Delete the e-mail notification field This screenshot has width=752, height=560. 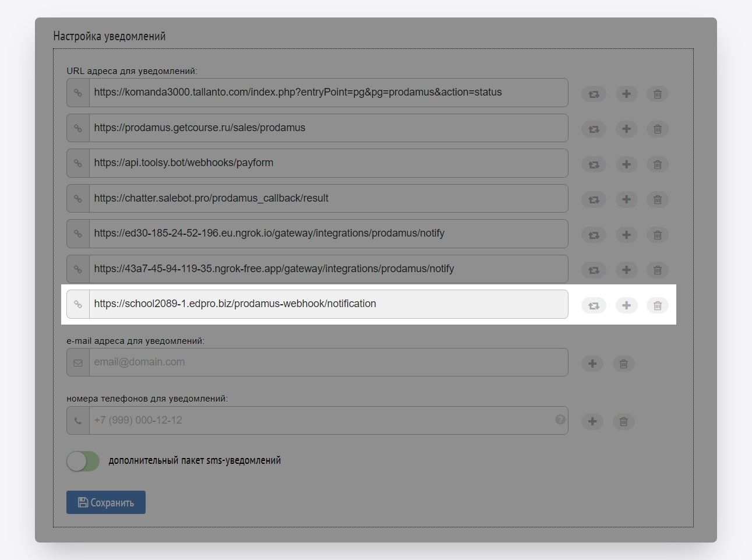(623, 364)
